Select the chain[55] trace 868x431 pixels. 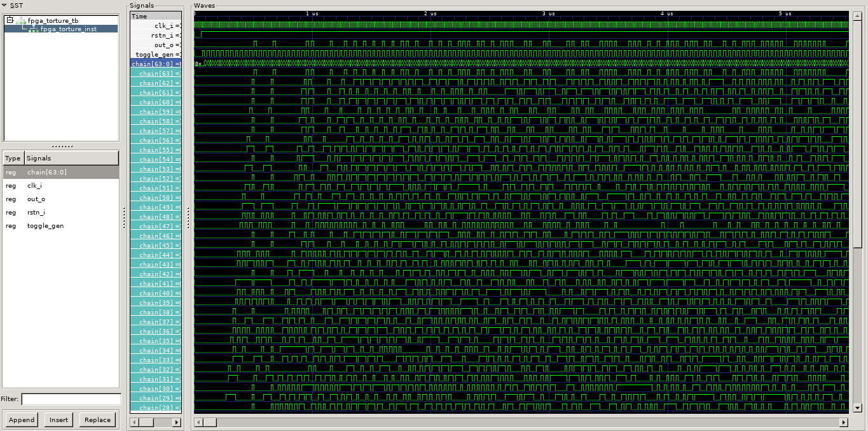point(156,150)
